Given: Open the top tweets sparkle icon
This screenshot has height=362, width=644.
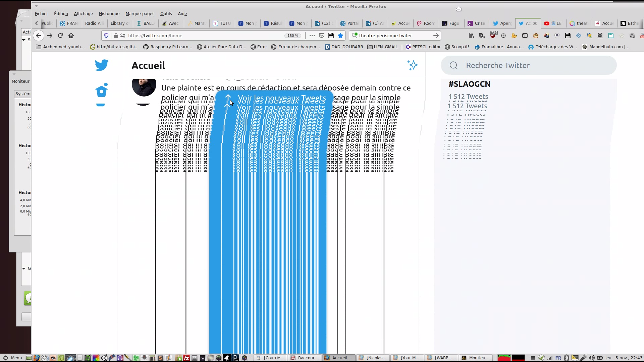Looking at the screenshot, I should (x=412, y=65).
